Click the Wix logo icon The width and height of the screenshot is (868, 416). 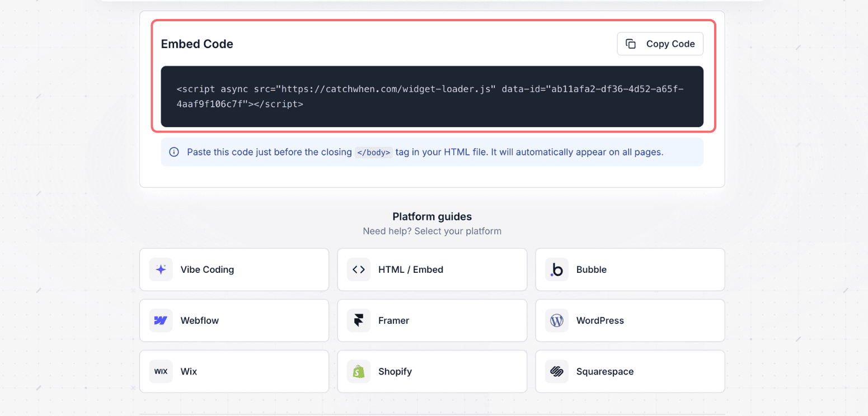click(x=161, y=371)
